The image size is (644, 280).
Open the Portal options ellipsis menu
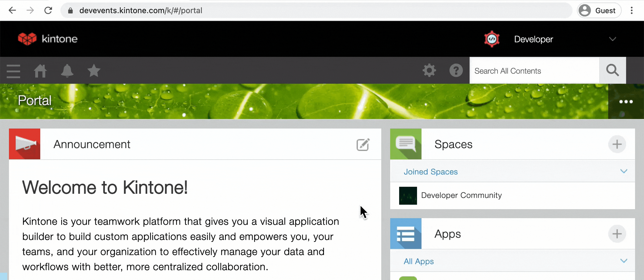[626, 102]
